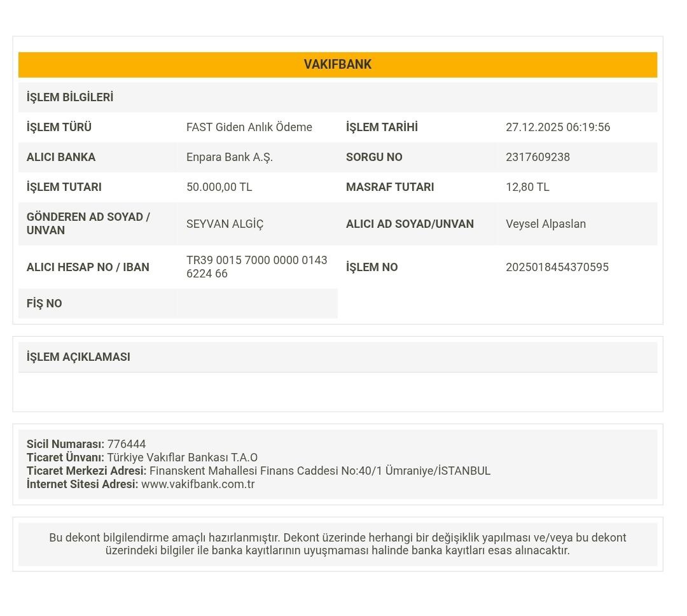Viewport: 687px width, 616px height.
Task: Click the disclaimer text starting Bu dekont
Action: pos(337,543)
